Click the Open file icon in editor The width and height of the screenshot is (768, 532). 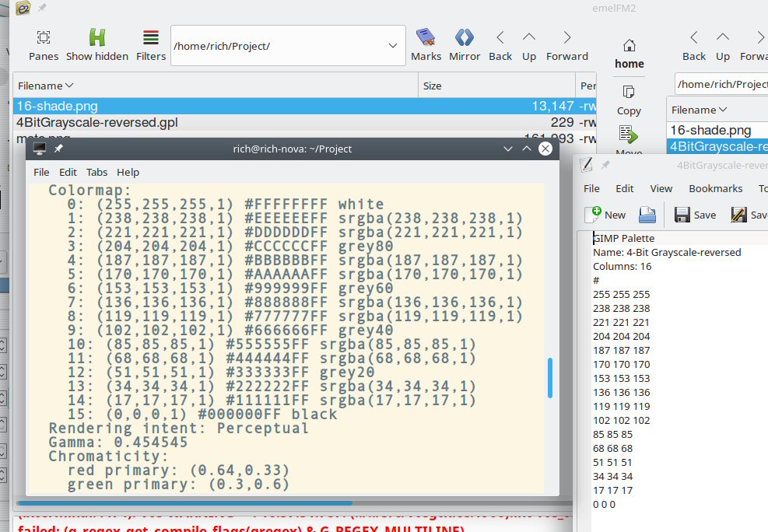point(647,215)
